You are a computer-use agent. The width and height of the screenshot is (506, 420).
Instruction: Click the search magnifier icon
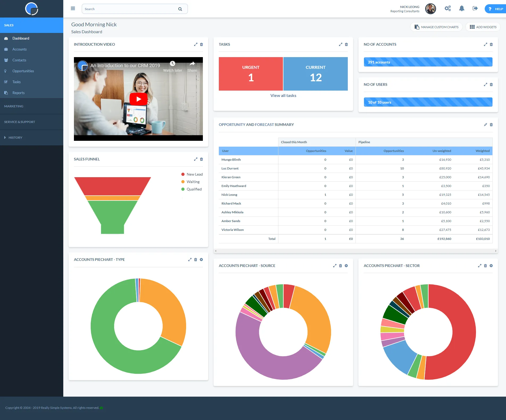pos(180,9)
